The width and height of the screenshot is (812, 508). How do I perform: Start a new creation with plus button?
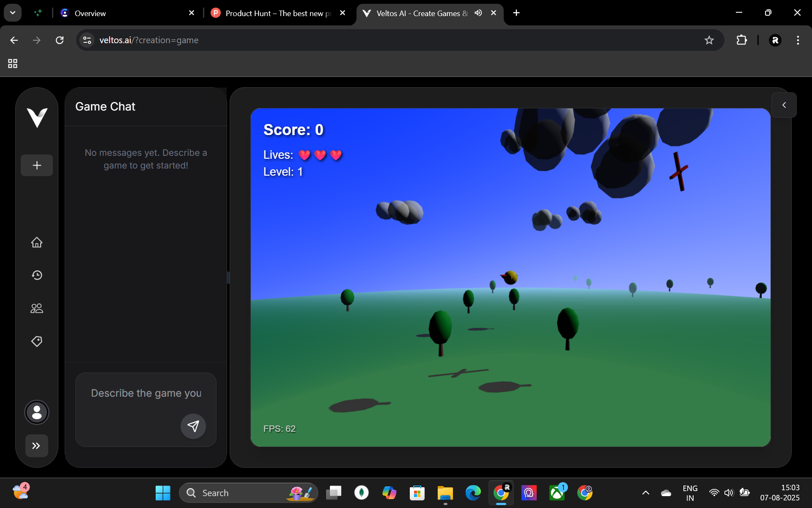click(x=37, y=165)
